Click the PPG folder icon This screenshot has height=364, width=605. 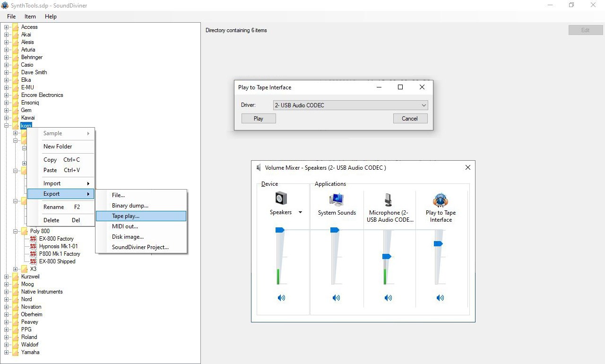16,329
